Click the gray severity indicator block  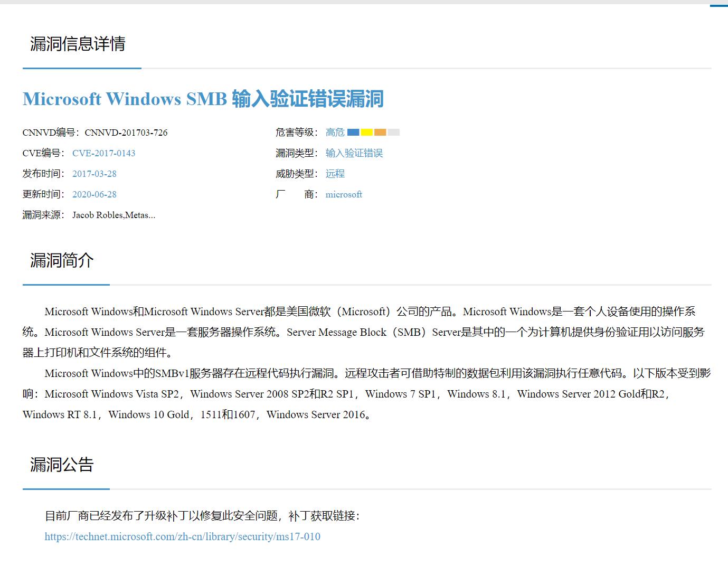click(x=394, y=133)
